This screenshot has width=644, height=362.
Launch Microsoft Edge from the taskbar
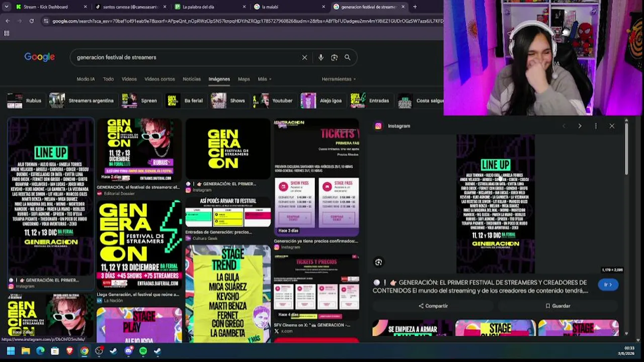40,351
